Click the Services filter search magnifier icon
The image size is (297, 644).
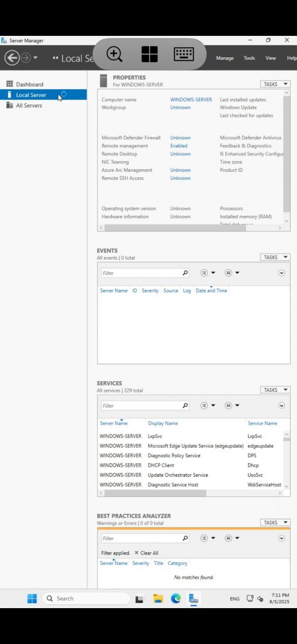(185, 406)
